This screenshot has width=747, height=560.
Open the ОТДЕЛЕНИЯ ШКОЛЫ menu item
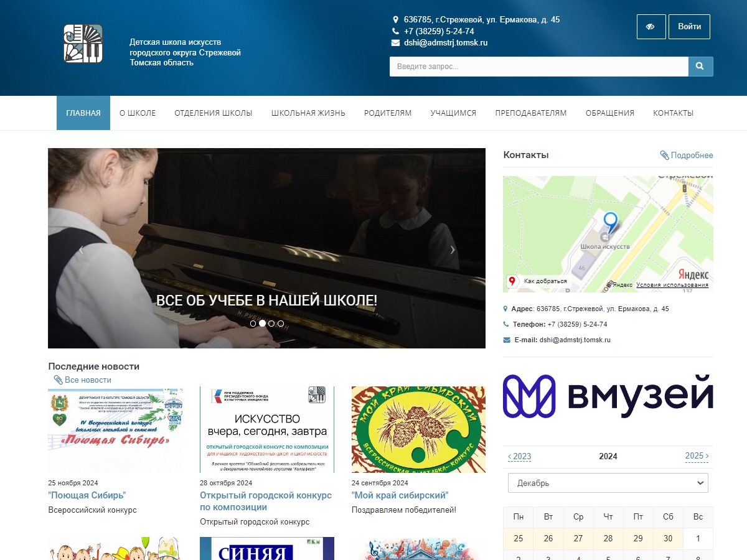tap(214, 113)
